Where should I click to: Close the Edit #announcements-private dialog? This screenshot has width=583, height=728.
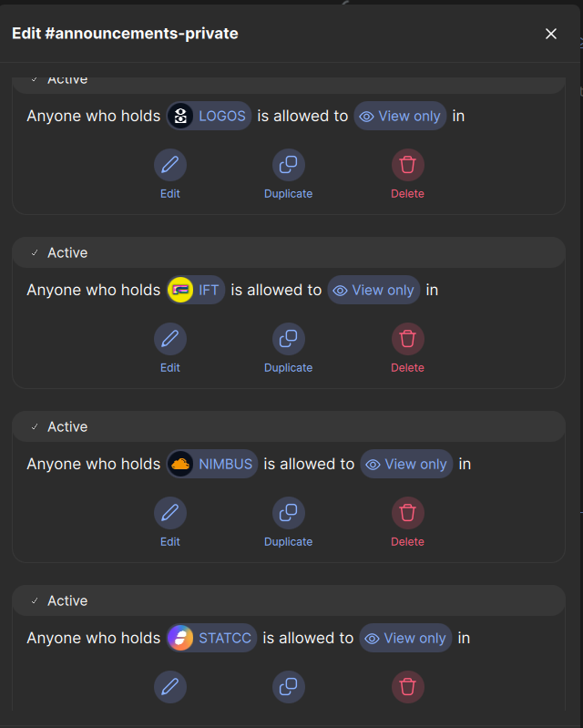pos(551,34)
